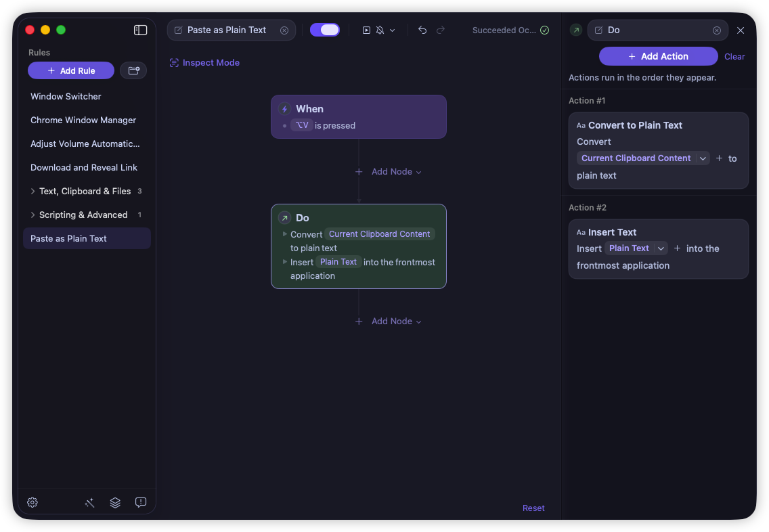The width and height of the screenshot is (769, 532).
Task: Click the Succeeded status text
Action: 504,30
